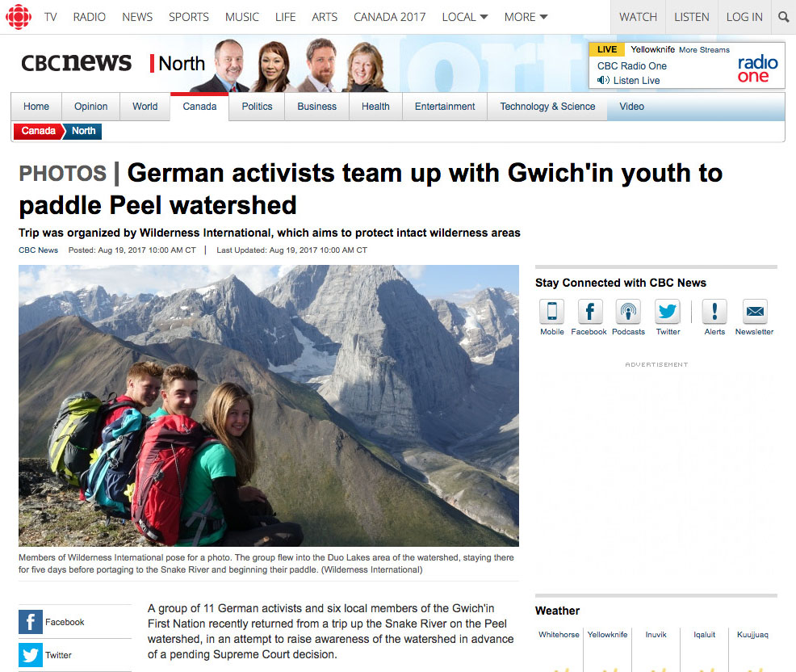Viewport: 796px width, 672px height.
Task: Open More Streams for radio
Action: [x=704, y=50]
